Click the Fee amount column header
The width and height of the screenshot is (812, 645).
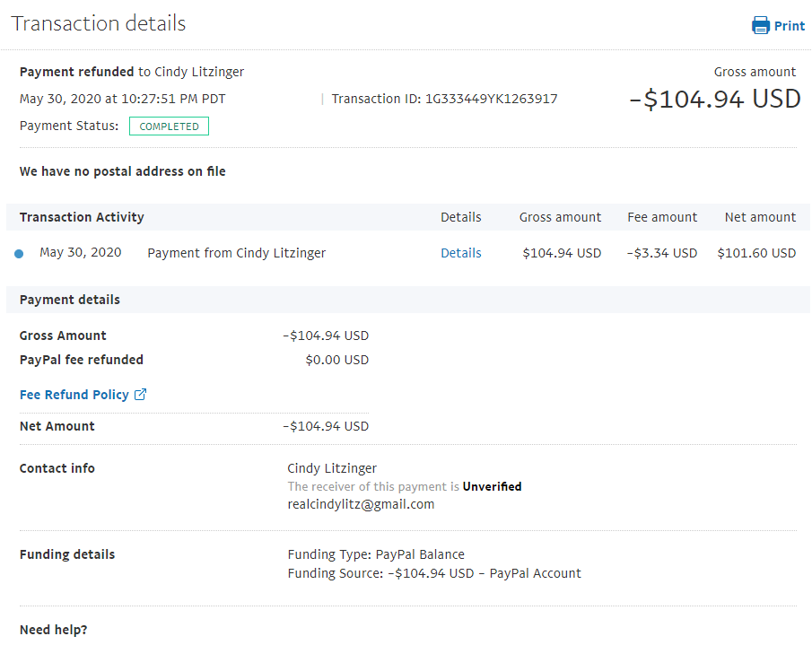662,217
